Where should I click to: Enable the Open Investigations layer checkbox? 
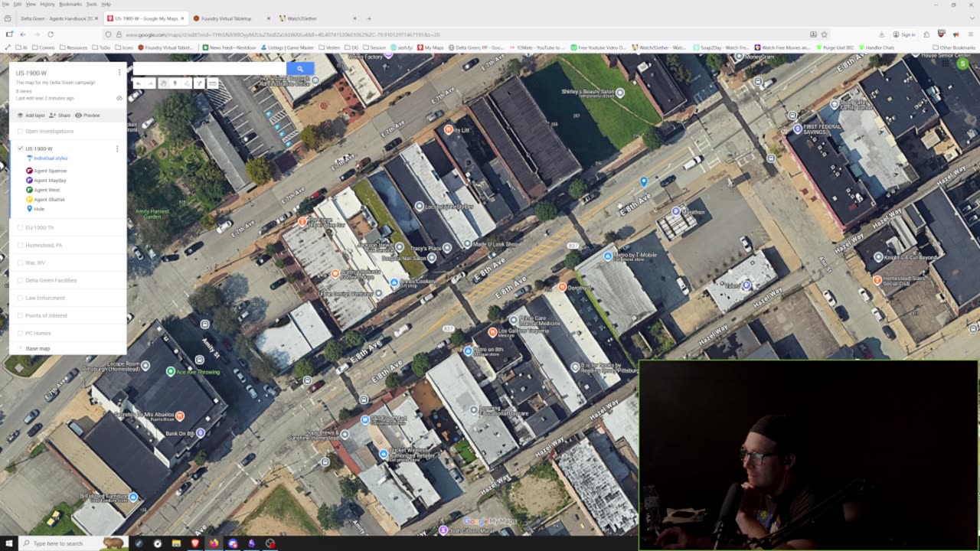21,131
